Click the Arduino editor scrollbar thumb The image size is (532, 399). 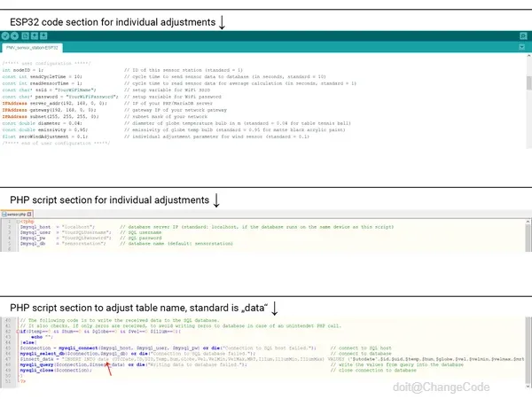[528, 83]
